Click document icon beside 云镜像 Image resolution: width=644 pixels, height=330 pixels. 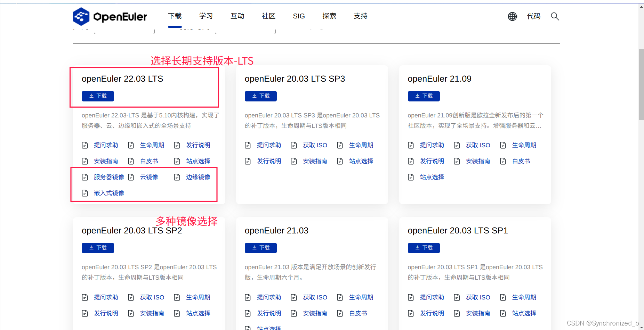131,177
